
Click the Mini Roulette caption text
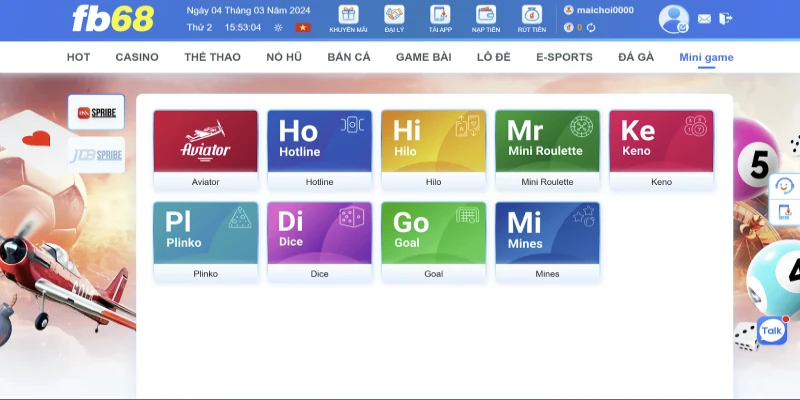547,182
